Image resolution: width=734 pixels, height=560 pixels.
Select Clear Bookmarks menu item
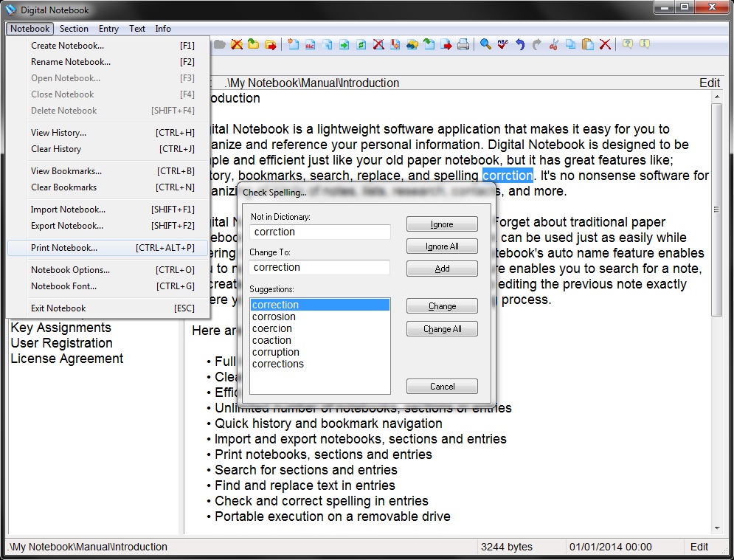tap(108, 187)
